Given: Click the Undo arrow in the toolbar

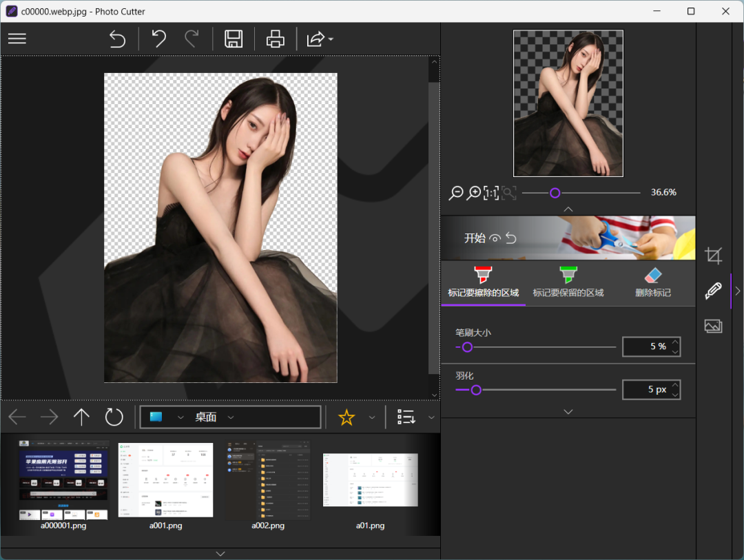Looking at the screenshot, I should (158, 39).
